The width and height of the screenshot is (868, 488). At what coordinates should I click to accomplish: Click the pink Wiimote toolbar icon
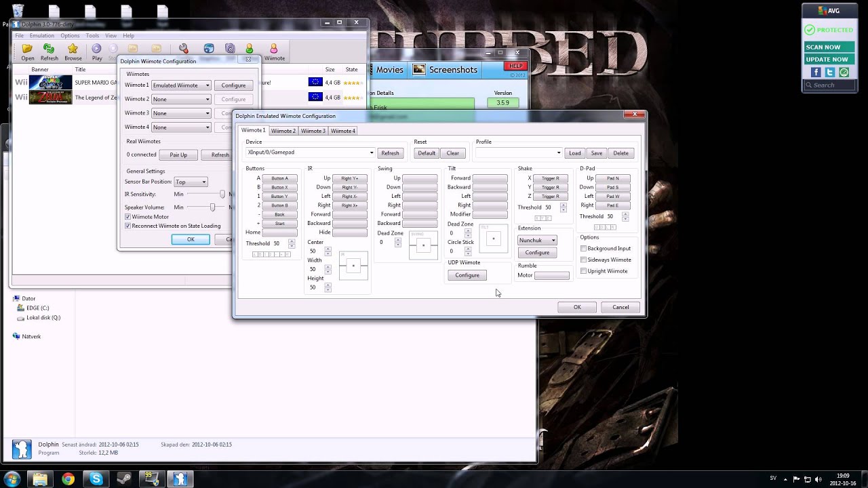pos(274,52)
